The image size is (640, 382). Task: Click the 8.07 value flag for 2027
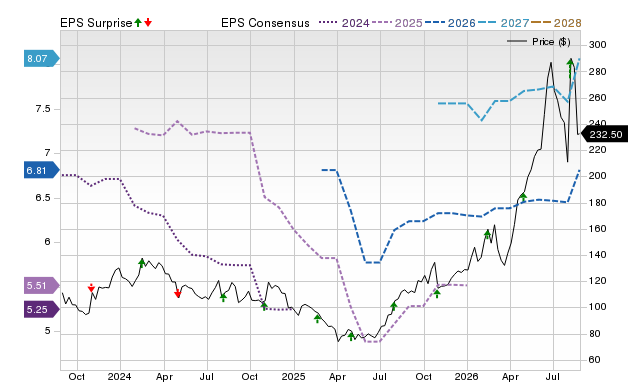point(42,59)
